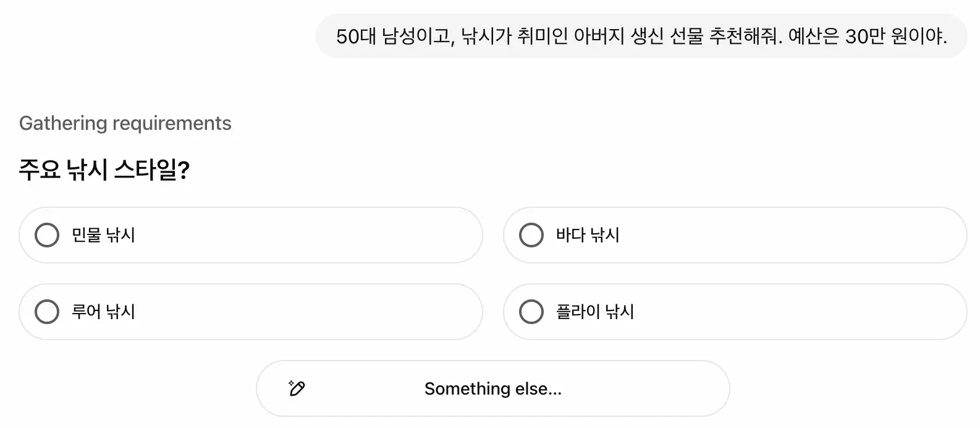Select the 루어 낚시 radio button
Image resolution: width=980 pixels, height=428 pixels.
coord(47,312)
